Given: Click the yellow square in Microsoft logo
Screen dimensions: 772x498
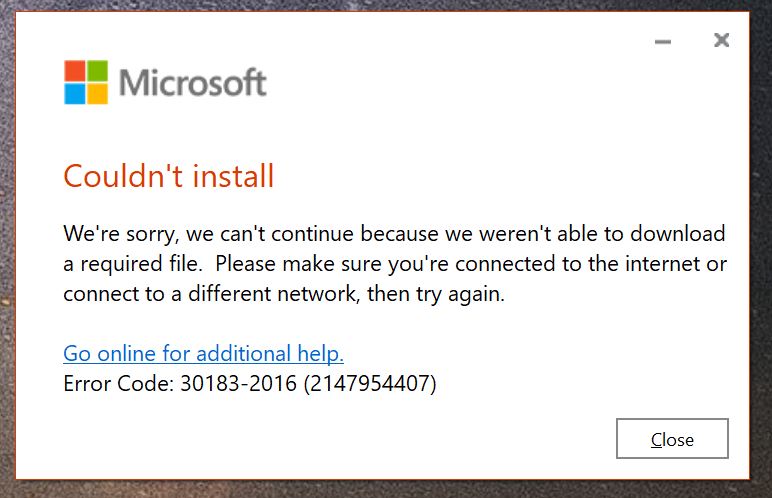Looking at the screenshot, I should (x=97, y=94).
